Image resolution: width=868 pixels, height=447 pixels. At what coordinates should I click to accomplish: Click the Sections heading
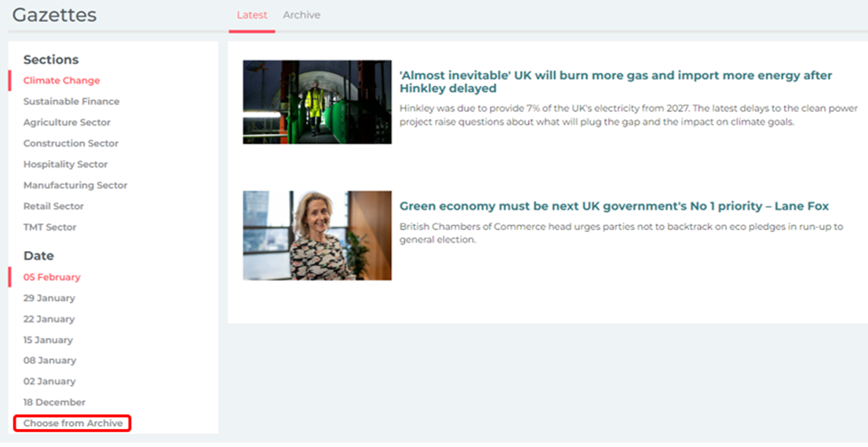point(51,60)
